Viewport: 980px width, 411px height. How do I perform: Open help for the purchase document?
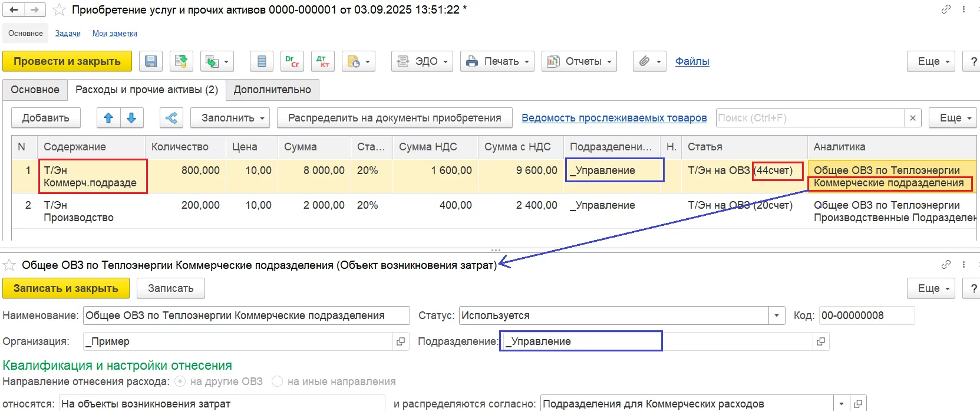tap(973, 61)
